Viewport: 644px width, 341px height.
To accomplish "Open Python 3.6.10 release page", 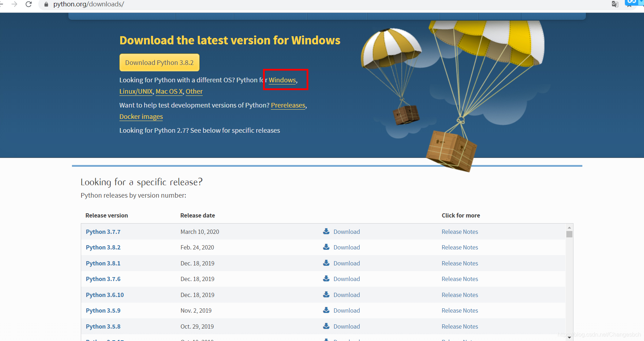I will coord(105,295).
